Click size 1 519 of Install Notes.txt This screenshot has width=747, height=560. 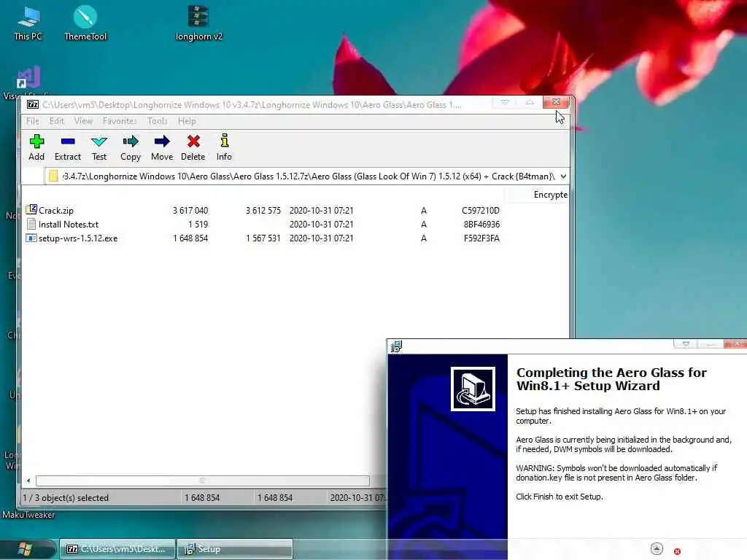198,225
